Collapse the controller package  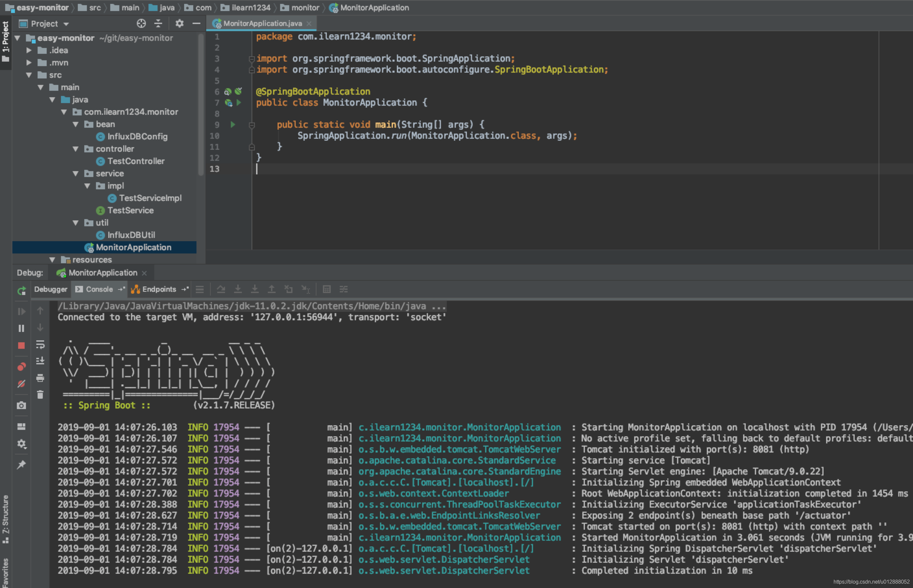click(76, 149)
